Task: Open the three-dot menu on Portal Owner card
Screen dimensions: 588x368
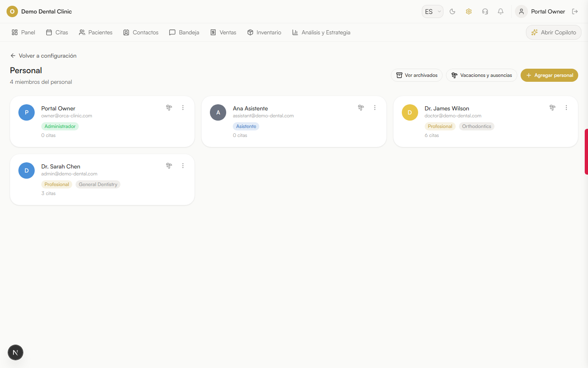Action: click(183, 108)
